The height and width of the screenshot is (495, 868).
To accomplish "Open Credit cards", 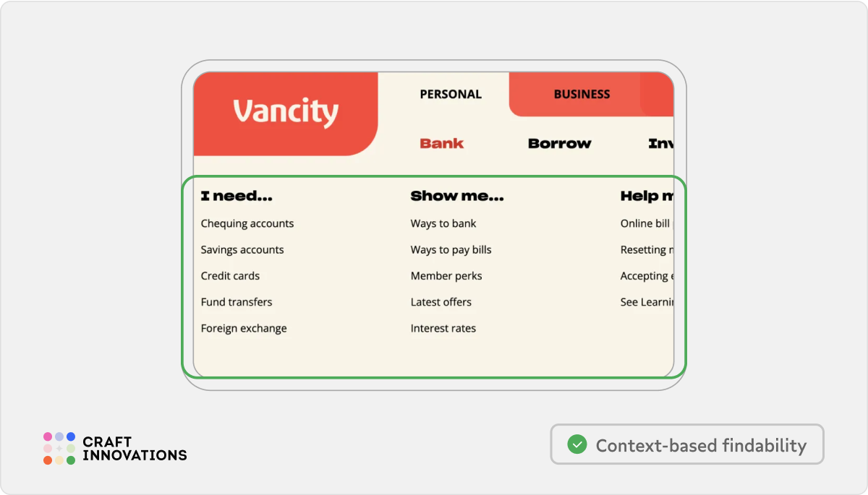I will tap(230, 275).
